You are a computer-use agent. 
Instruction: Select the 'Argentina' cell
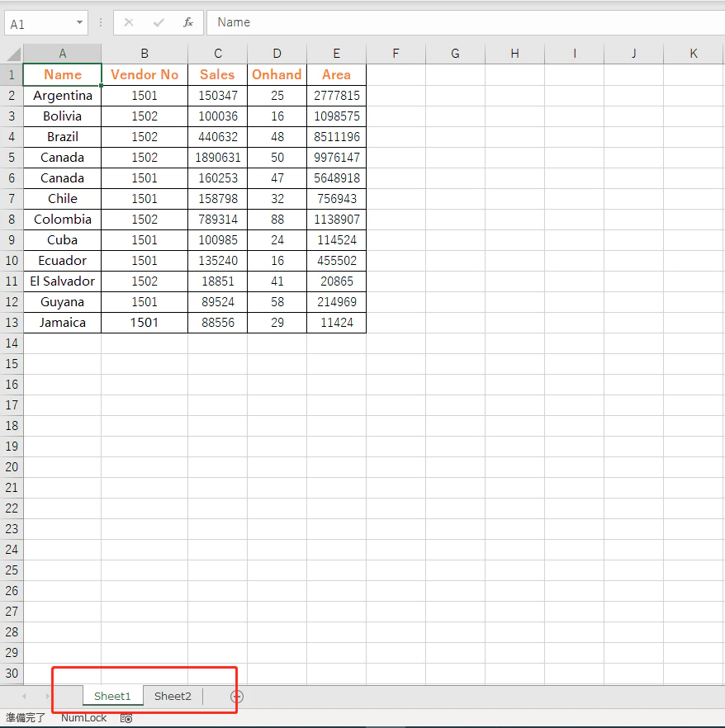click(62, 96)
